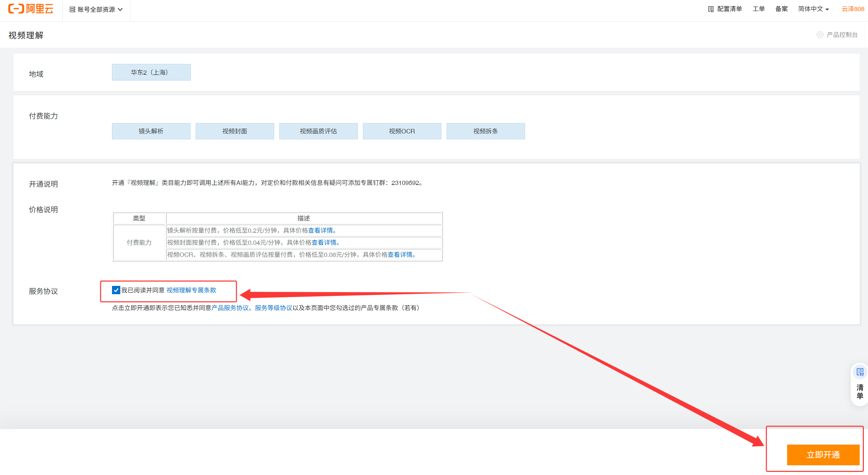Select the 视频画质评估 capability
This screenshot has width=868, height=475.
(x=318, y=131)
